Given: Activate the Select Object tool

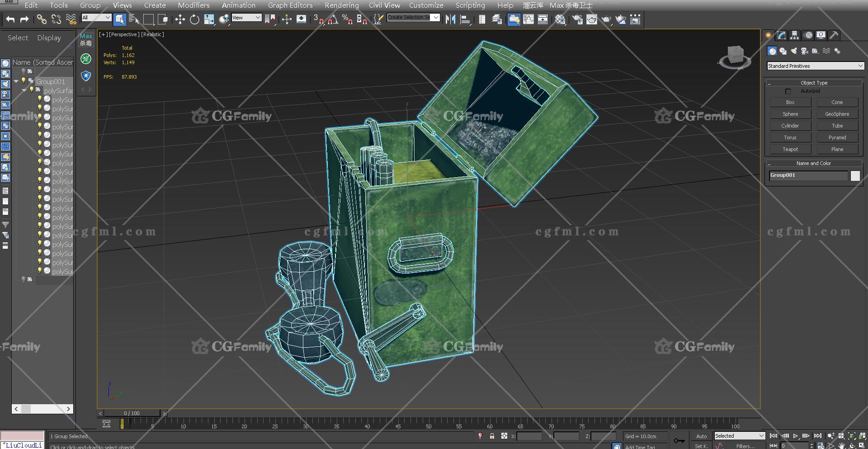Looking at the screenshot, I should pos(120,19).
